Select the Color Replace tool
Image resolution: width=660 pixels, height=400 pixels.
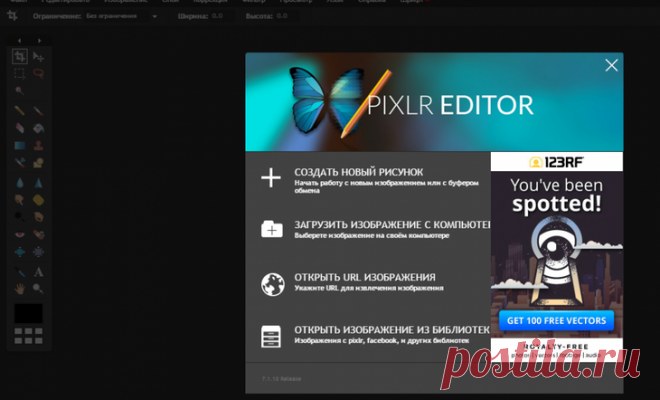click(20, 163)
